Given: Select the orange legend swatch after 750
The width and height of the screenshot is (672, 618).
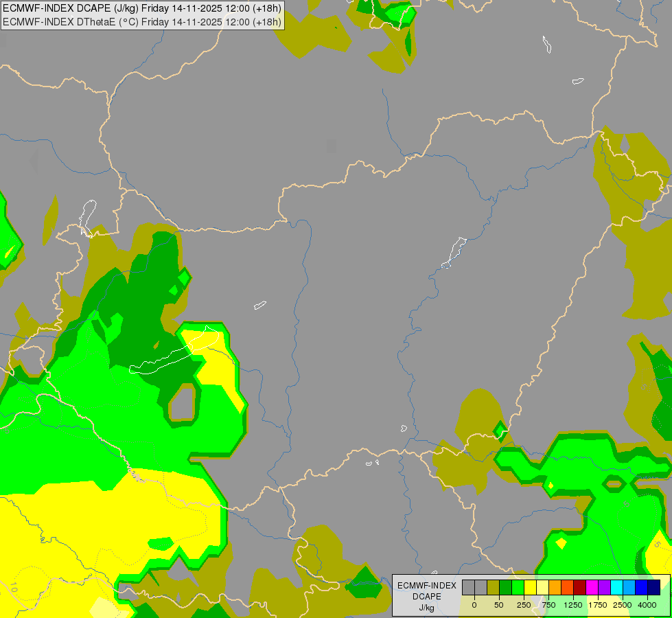Looking at the screenshot, I should click(x=555, y=587).
